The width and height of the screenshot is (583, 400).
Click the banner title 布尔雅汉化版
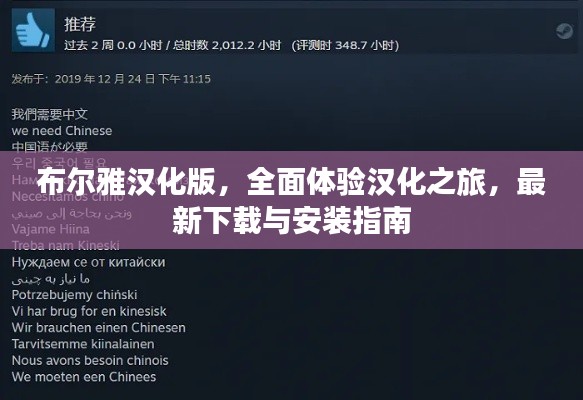(126, 182)
